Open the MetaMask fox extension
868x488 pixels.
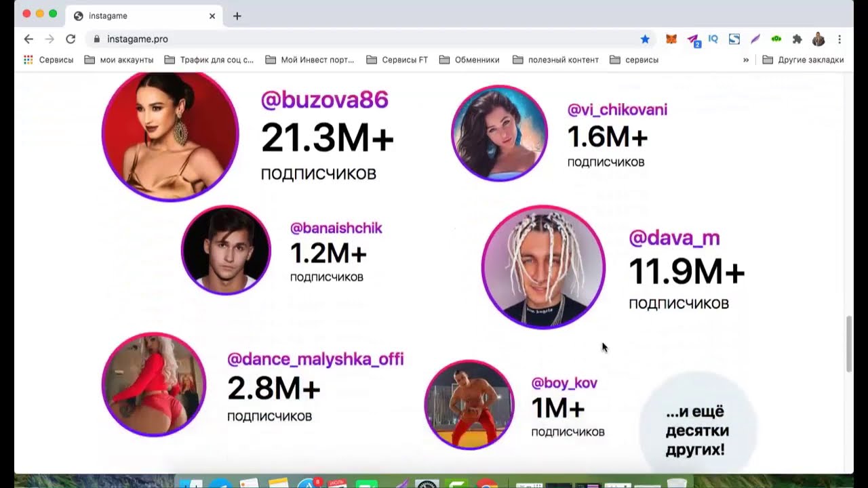671,39
